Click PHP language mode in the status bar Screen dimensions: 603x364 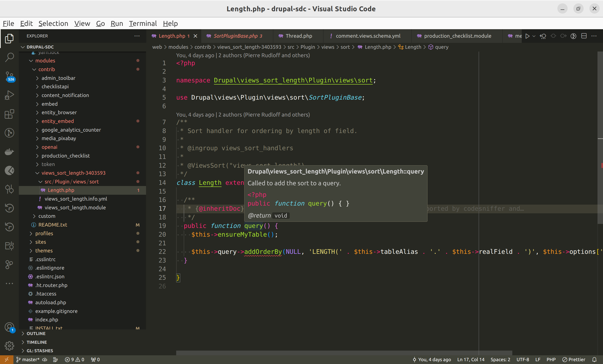pyautogui.click(x=551, y=359)
